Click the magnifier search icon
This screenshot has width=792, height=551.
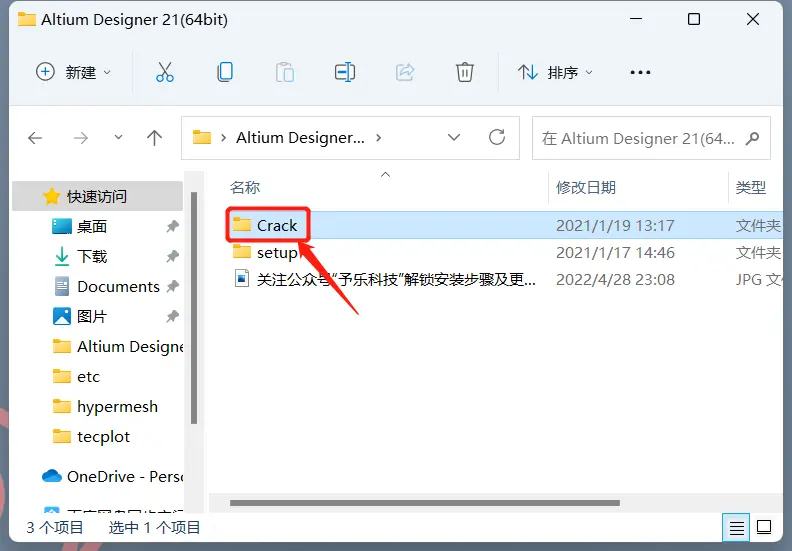753,138
